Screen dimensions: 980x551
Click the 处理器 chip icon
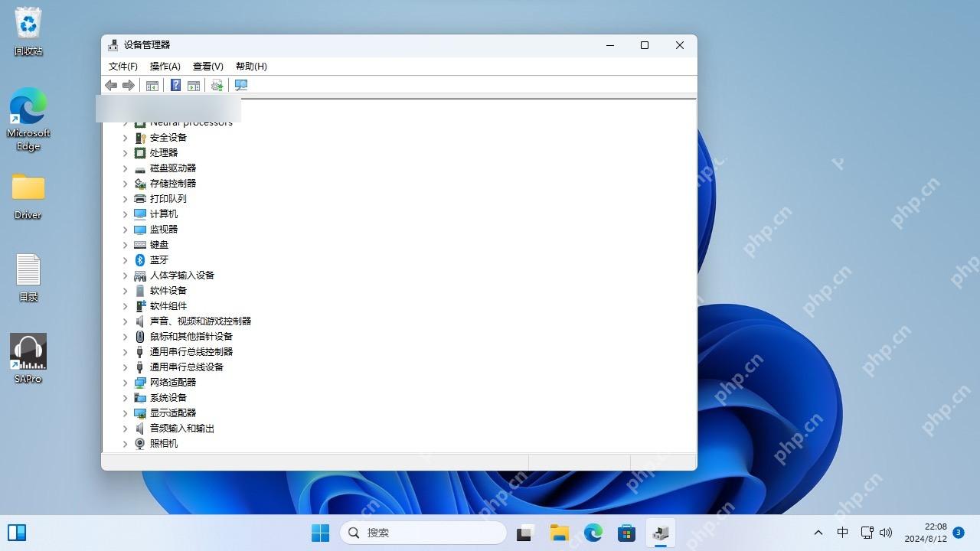coord(140,153)
